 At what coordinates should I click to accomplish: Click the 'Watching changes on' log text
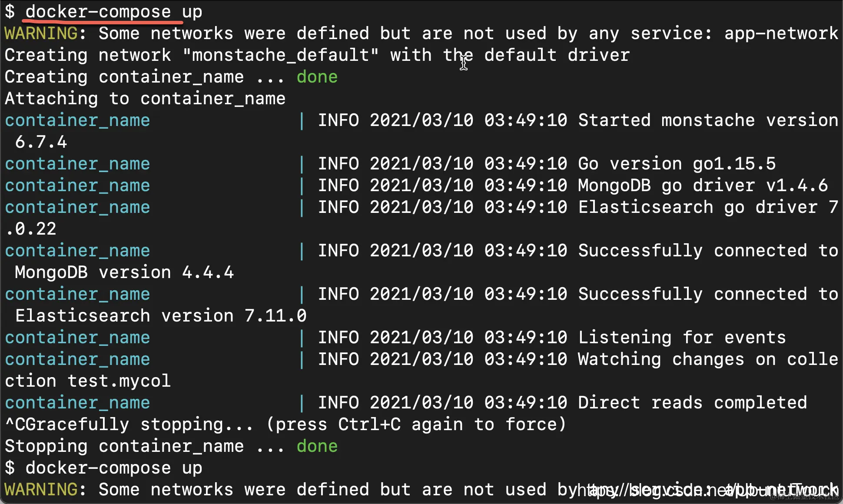click(677, 359)
